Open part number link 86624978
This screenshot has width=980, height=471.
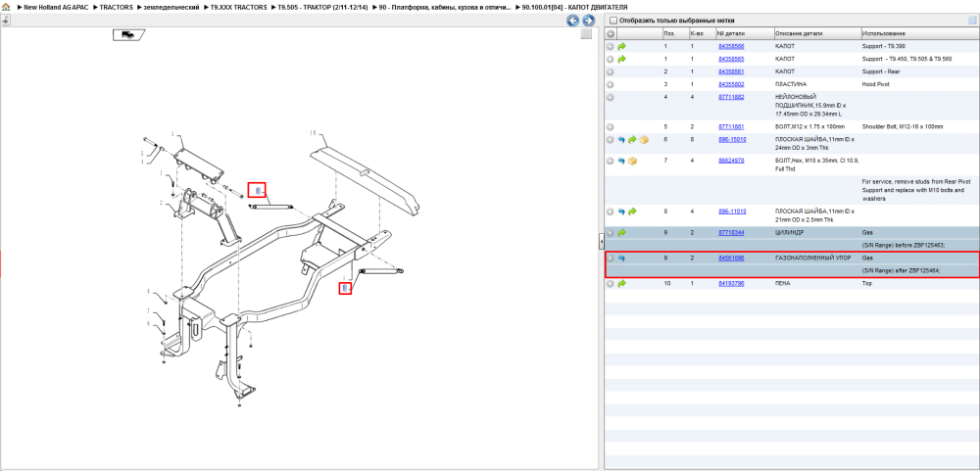pyautogui.click(x=731, y=162)
